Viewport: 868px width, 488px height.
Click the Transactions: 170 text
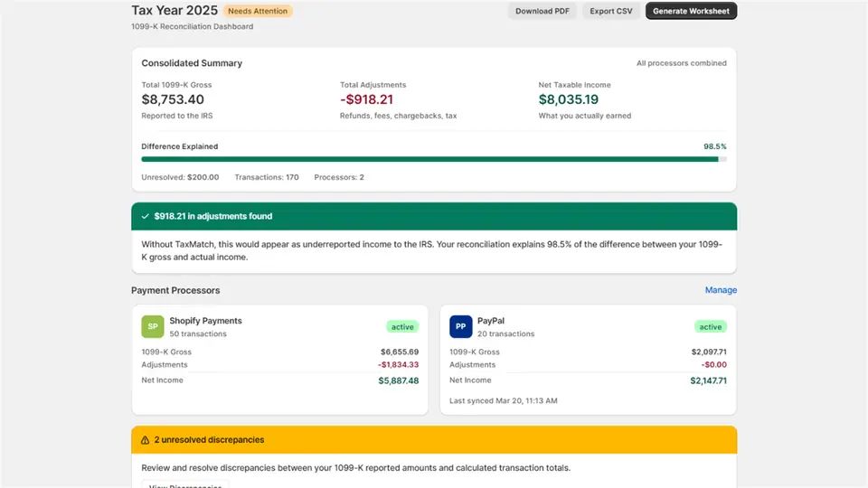[266, 178]
